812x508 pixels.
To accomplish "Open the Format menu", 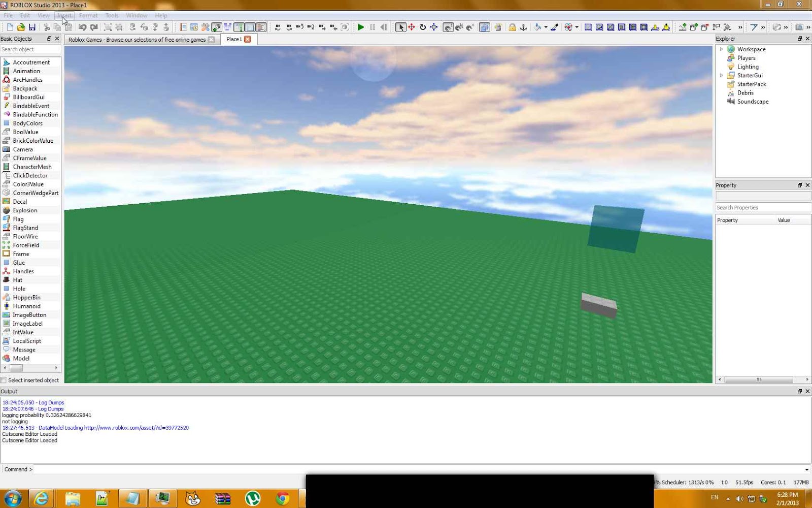I will click(88, 15).
